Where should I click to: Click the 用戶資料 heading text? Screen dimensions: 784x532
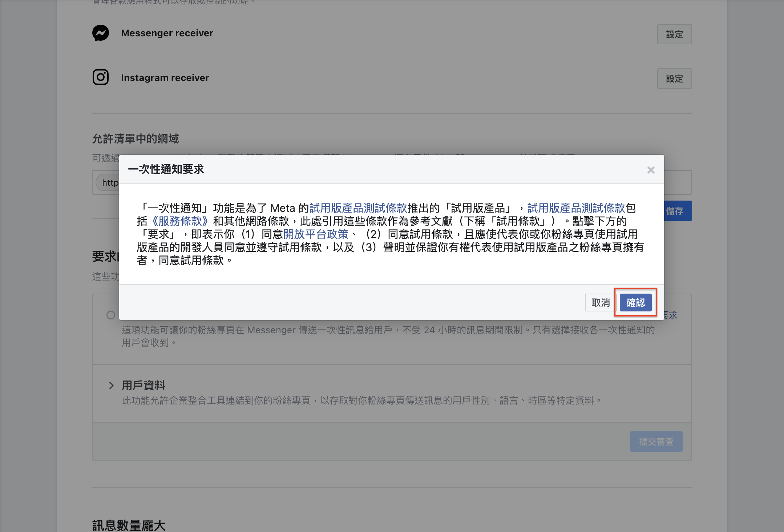click(x=144, y=385)
